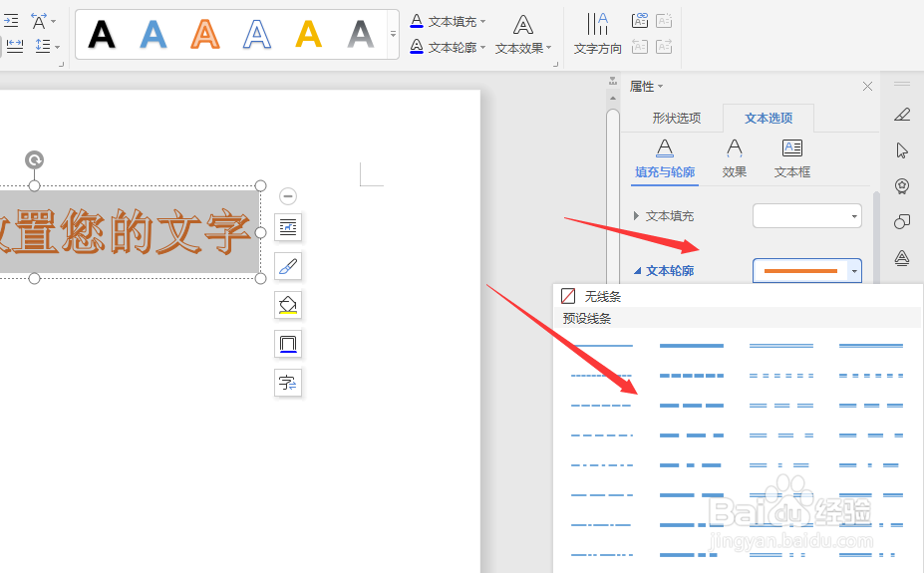Screen dimensions: 924x573
Task: Click the sidebar pencil edit icon
Action: (902, 115)
